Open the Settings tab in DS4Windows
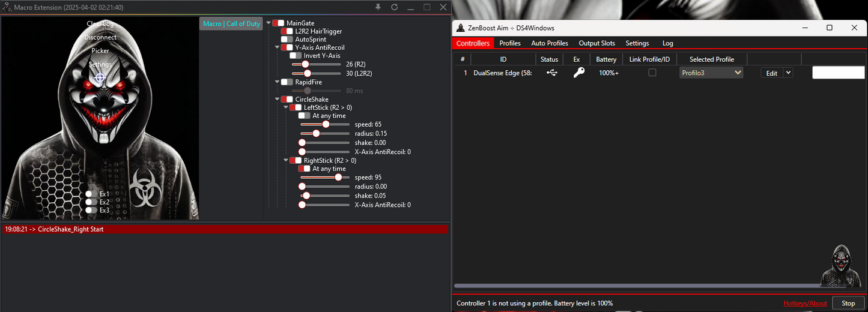Screen dimensions: 868x312 click(x=637, y=43)
